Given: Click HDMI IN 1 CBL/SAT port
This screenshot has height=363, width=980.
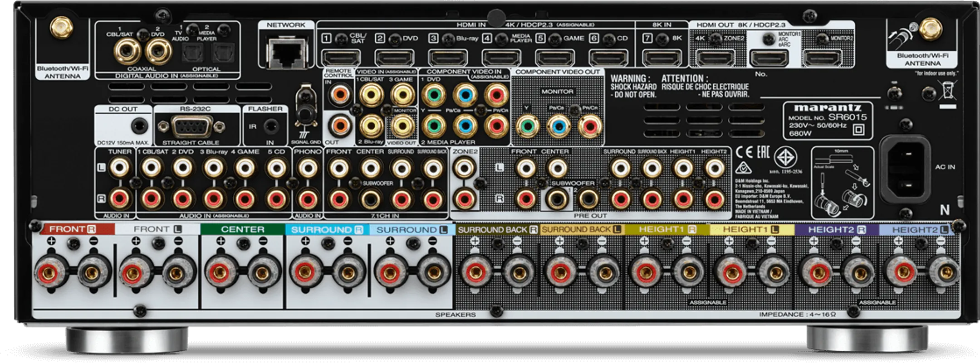Looking at the screenshot, I should point(341,58).
